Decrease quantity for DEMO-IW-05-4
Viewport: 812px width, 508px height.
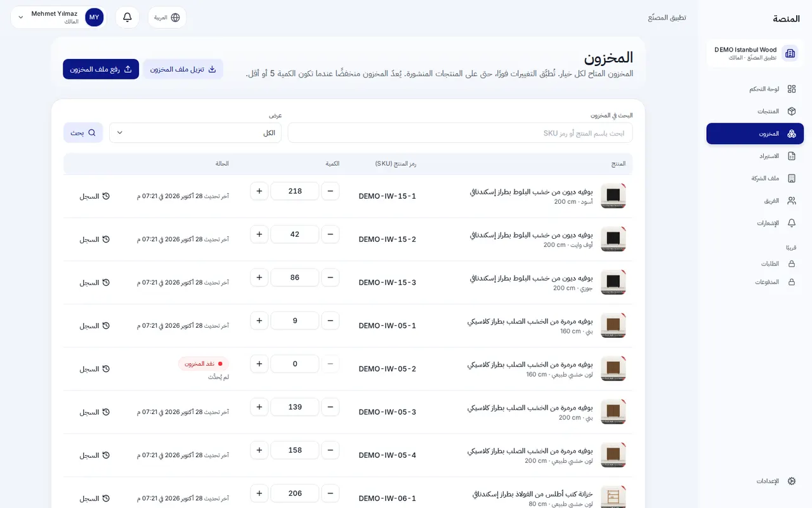[x=330, y=450]
